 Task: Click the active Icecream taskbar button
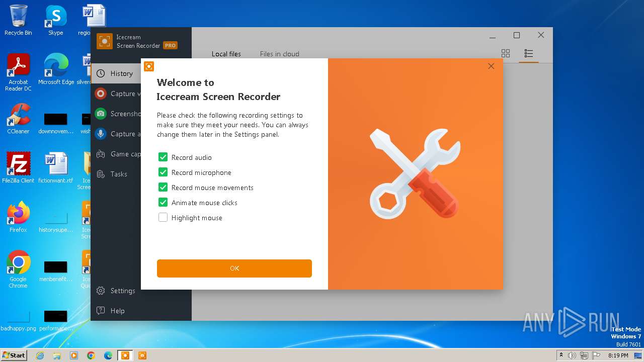(x=125, y=355)
